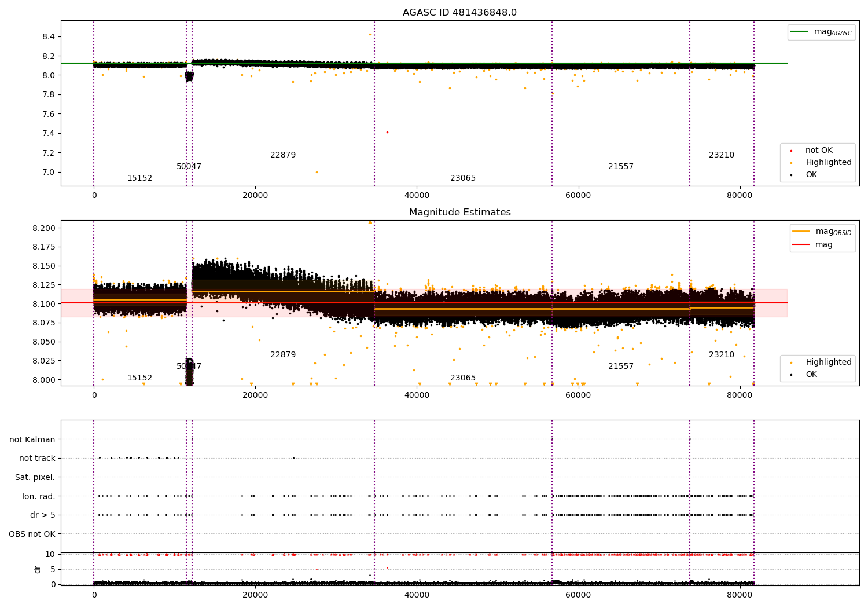
Task: Click the orange highlighted point above 8.4
Action: (370, 34)
